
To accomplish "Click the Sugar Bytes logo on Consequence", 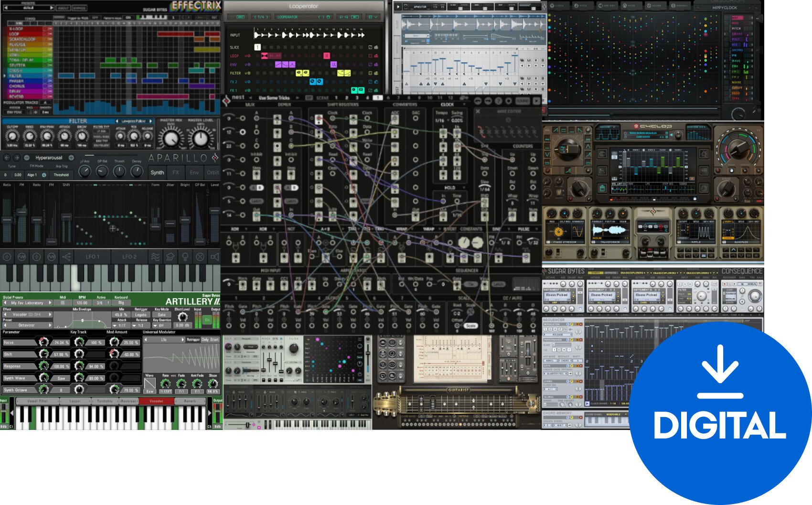I will 566,270.
